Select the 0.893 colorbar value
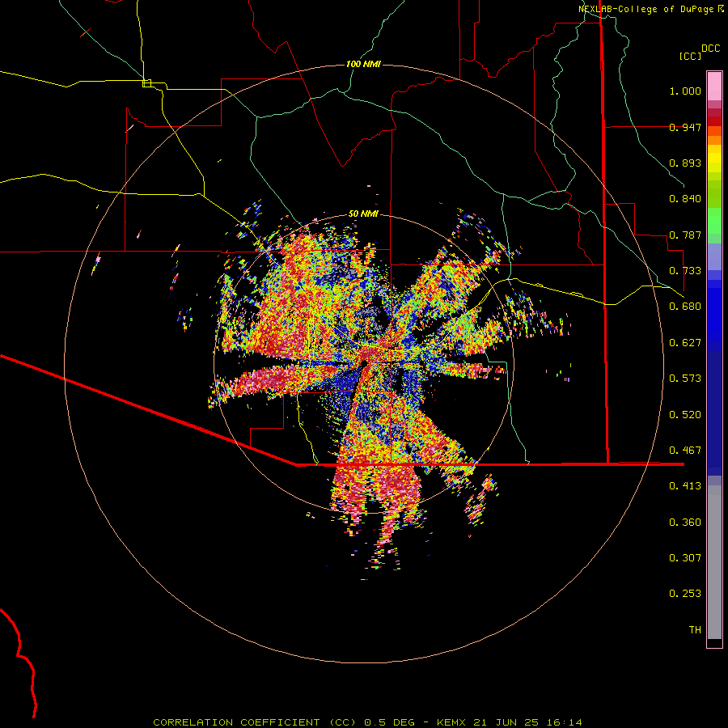Screen dimensions: 728x728 (685, 163)
